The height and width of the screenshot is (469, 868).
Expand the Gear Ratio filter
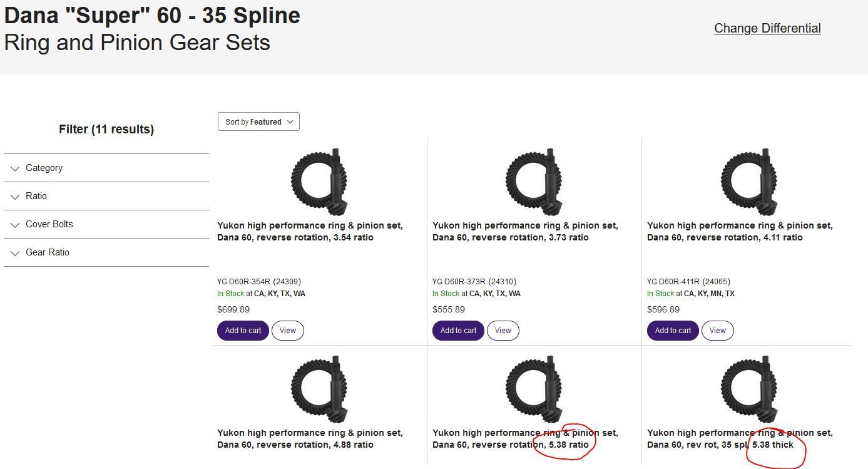[106, 252]
